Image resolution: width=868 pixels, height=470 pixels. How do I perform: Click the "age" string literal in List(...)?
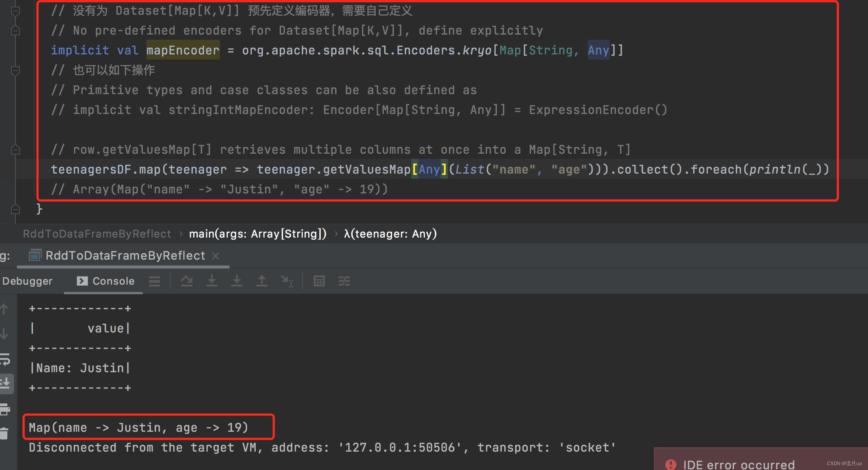click(x=569, y=170)
